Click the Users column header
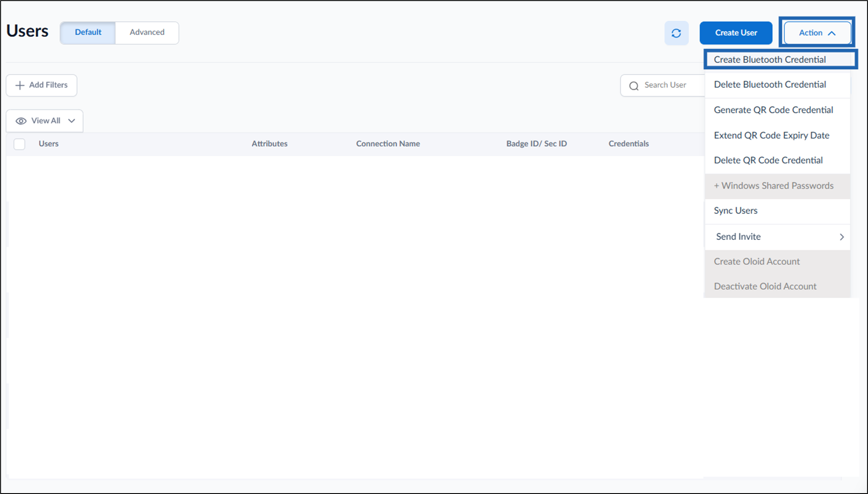868x494 pixels. 49,144
